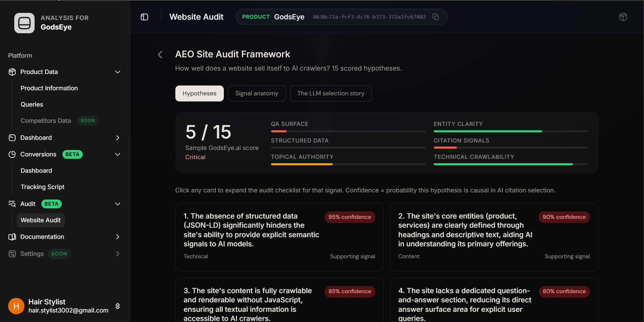The image size is (644, 322).
Task: Go back using the left arrow button
Action: pyautogui.click(x=160, y=54)
